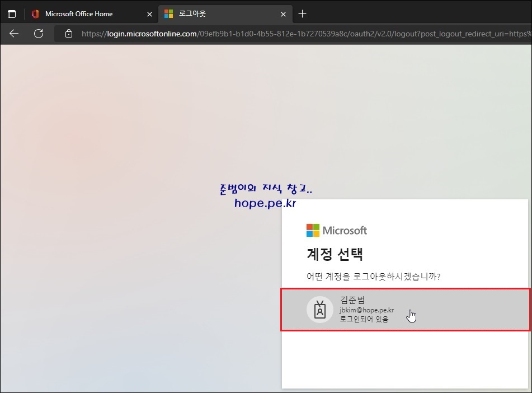The image size is (532, 393).
Task: Close the 로그아웃 tab
Action: click(x=283, y=14)
